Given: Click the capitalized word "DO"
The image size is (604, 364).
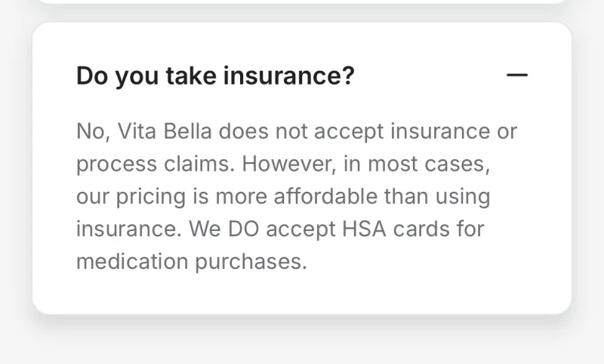Looking at the screenshot, I should (x=243, y=229).
